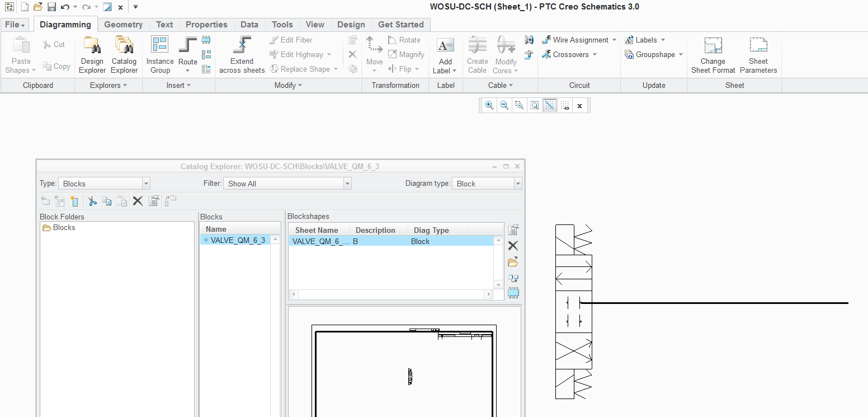Open Sheet Parameters
Image resolution: width=868 pixels, height=417 pixels.
tap(758, 55)
